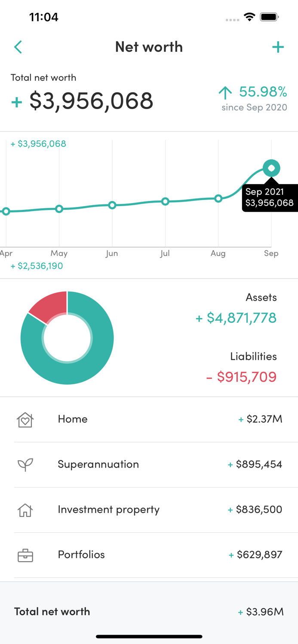Toggle selection of the Sep data point
This screenshot has width=298, height=644.
[x=271, y=168]
